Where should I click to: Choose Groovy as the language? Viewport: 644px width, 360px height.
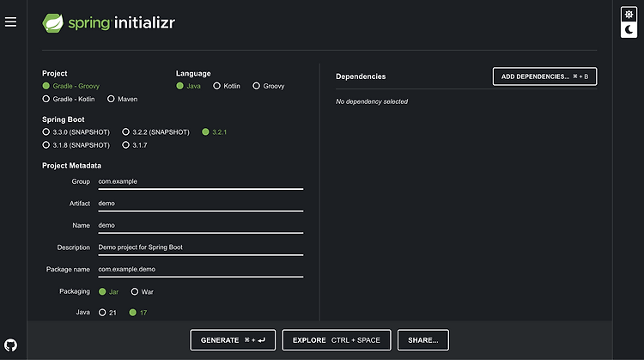pyautogui.click(x=269, y=86)
